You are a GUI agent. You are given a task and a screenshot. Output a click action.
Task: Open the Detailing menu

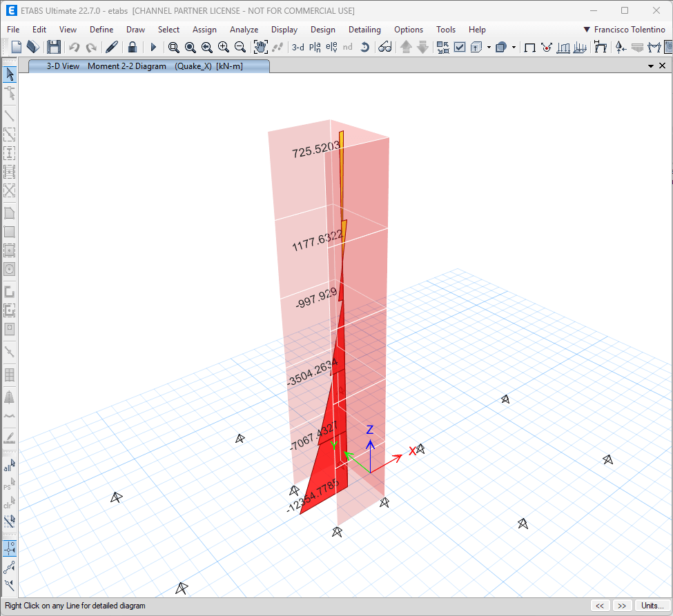[x=364, y=30]
